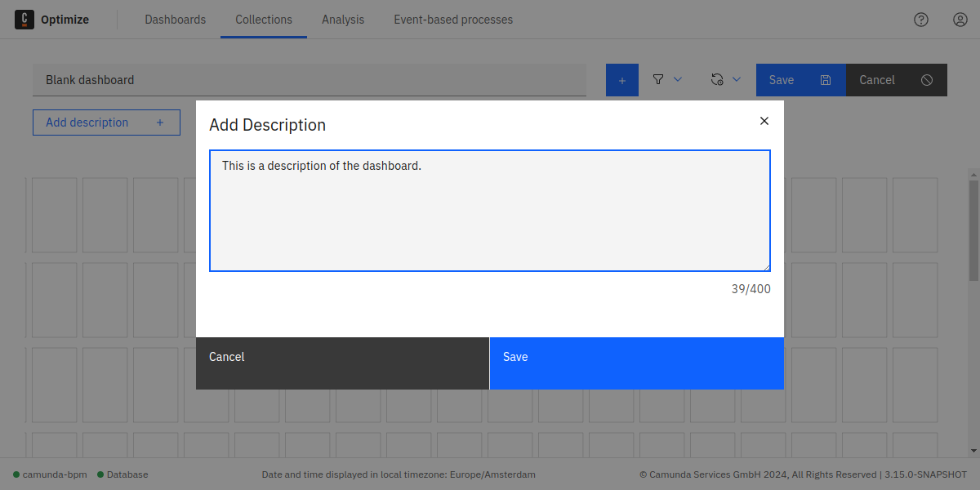Screen dimensions: 980x490
Task: Click the filter funnel icon
Action: point(658,79)
